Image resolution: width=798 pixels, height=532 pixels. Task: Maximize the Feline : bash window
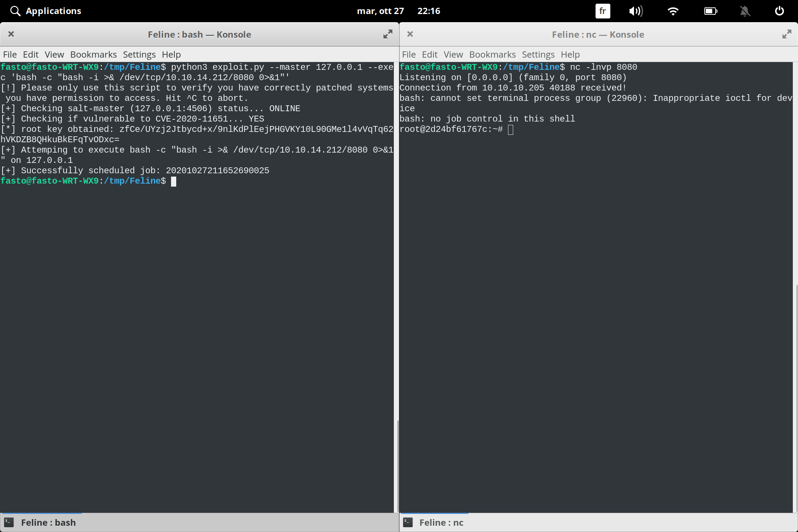[x=388, y=34]
